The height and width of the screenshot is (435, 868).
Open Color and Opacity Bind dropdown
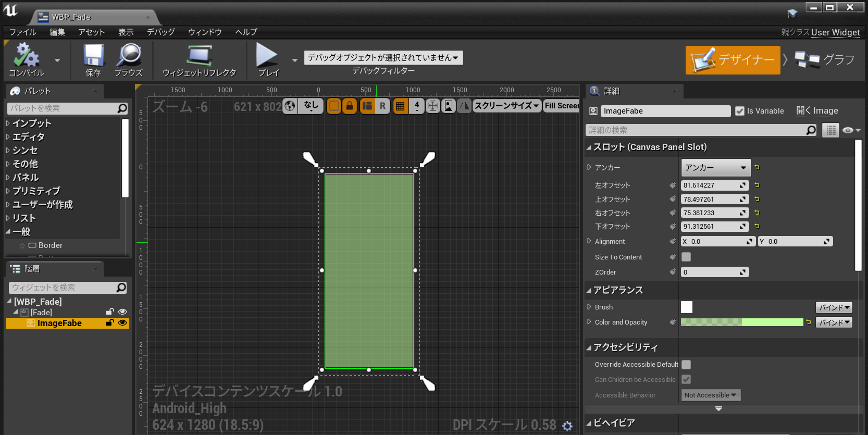[x=834, y=322]
